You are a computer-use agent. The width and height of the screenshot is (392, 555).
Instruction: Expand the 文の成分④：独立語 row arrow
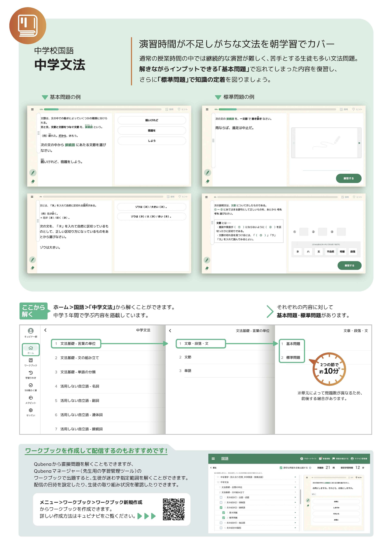coord(295,523)
